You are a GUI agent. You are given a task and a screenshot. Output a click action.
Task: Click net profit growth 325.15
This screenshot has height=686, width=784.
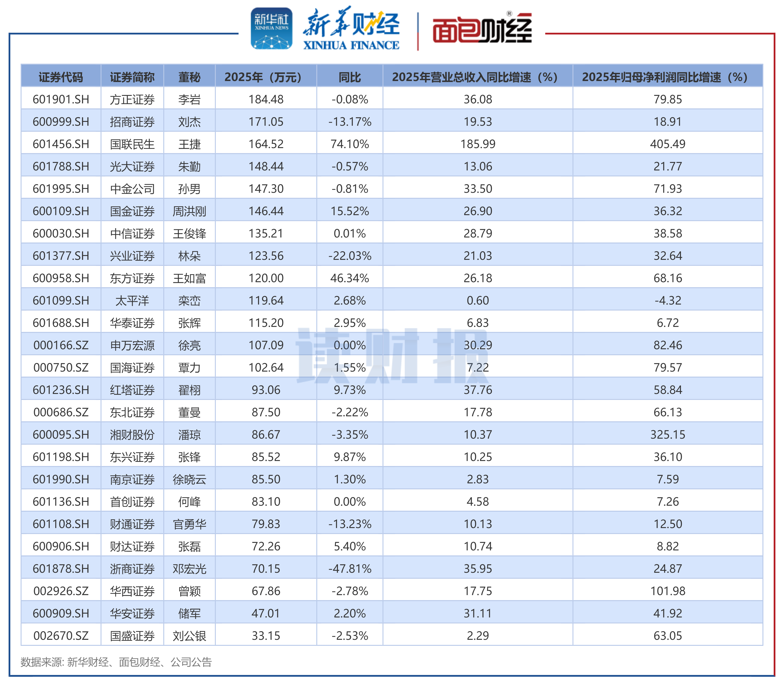tap(668, 435)
